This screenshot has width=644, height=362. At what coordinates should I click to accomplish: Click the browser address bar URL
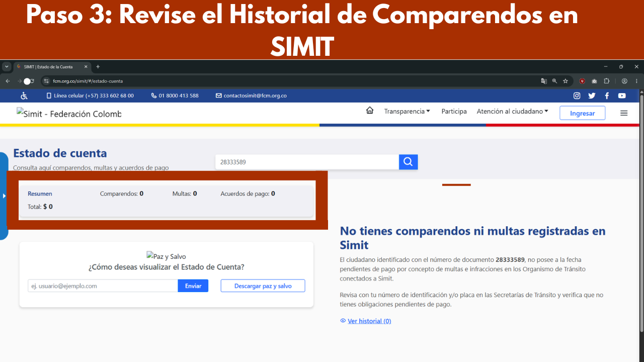coord(88,81)
